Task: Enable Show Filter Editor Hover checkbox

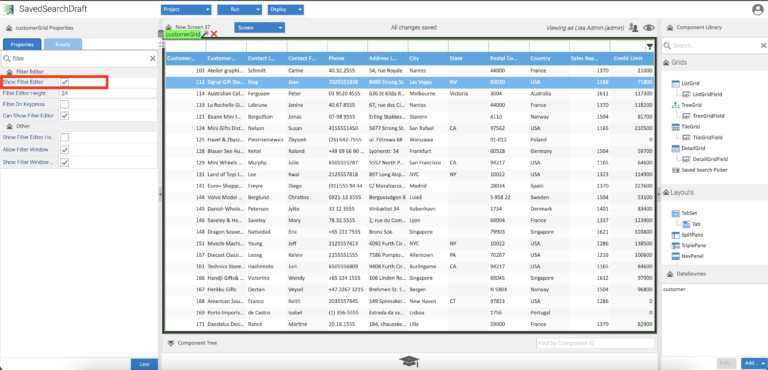Action: [x=65, y=138]
